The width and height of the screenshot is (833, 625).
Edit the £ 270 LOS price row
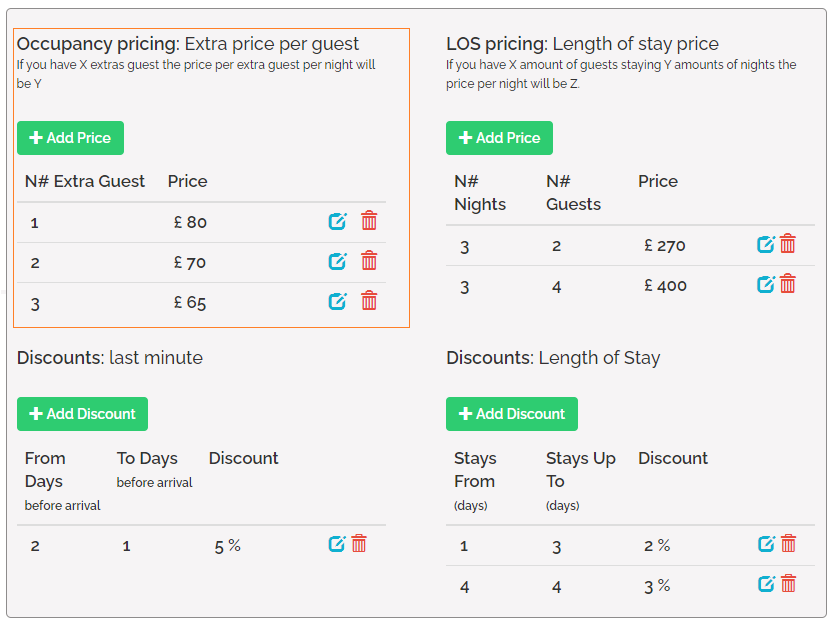click(766, 244)
